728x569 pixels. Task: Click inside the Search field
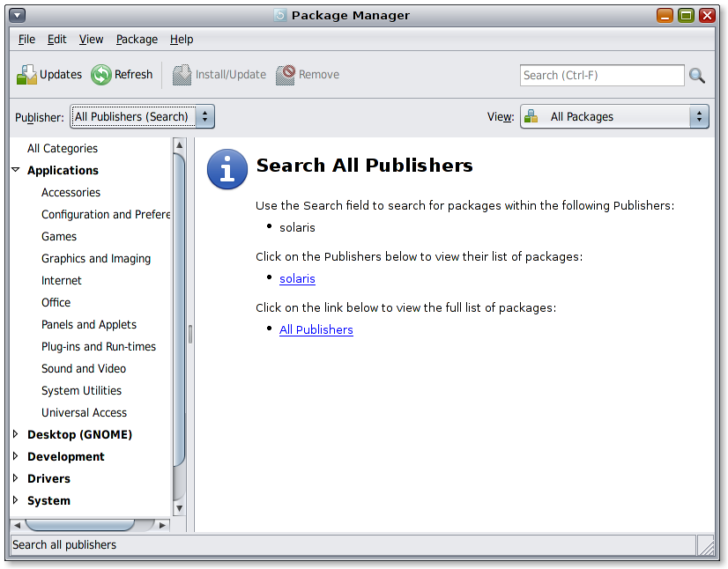coord(602,76)
